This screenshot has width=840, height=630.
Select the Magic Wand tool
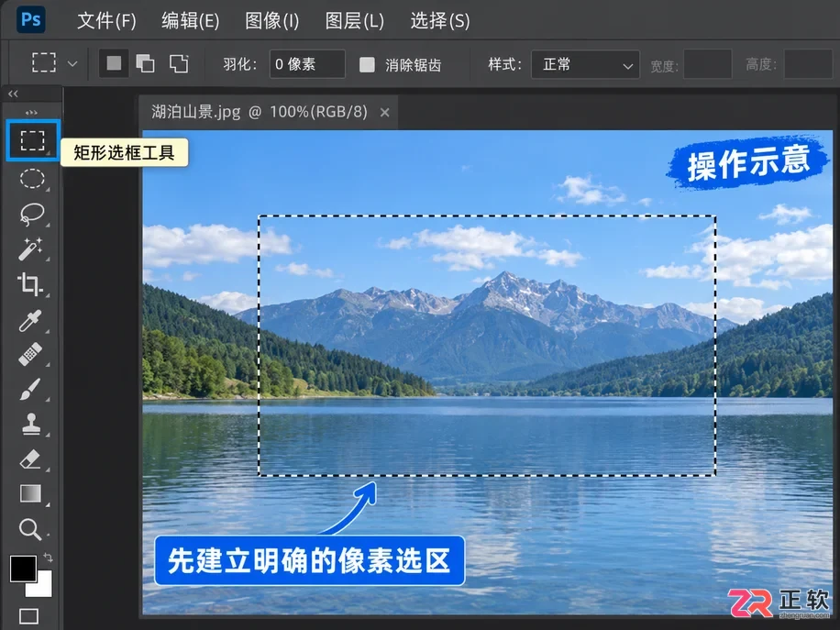tap(30, 249)
